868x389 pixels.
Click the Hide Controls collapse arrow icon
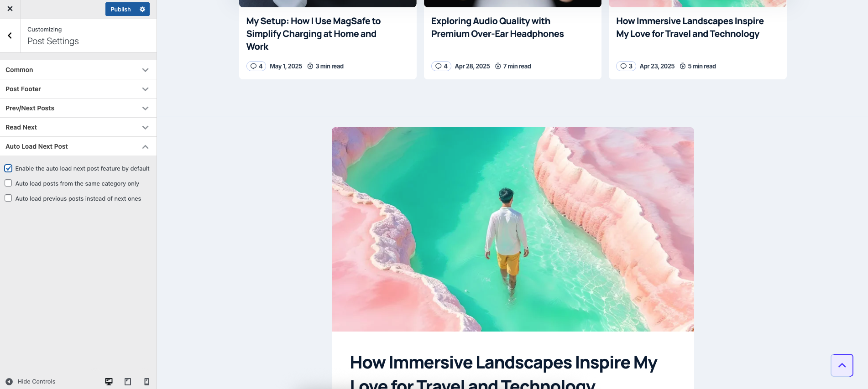coord(9,381)
